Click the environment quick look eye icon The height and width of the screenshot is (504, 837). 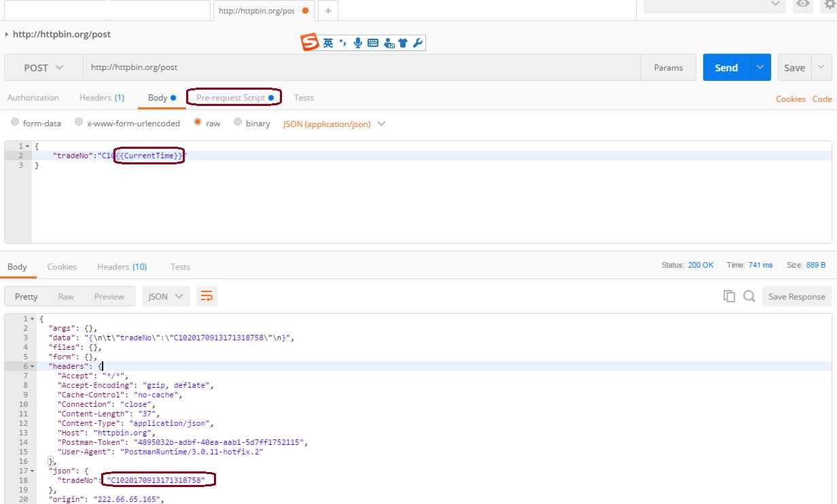pyautogui.click(x=804, y=4)
